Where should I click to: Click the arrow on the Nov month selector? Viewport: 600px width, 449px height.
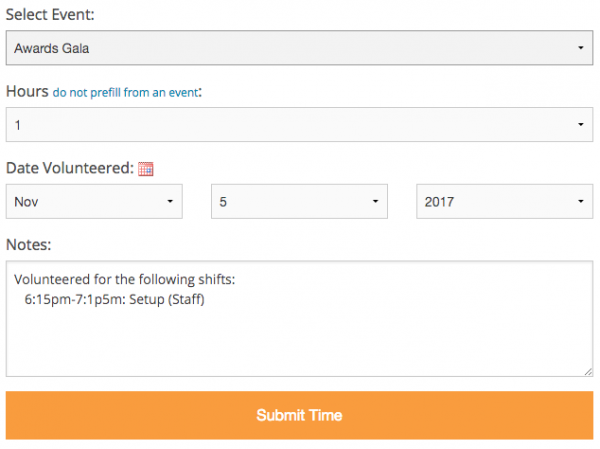pyautogui.click(x=170, y=202)
